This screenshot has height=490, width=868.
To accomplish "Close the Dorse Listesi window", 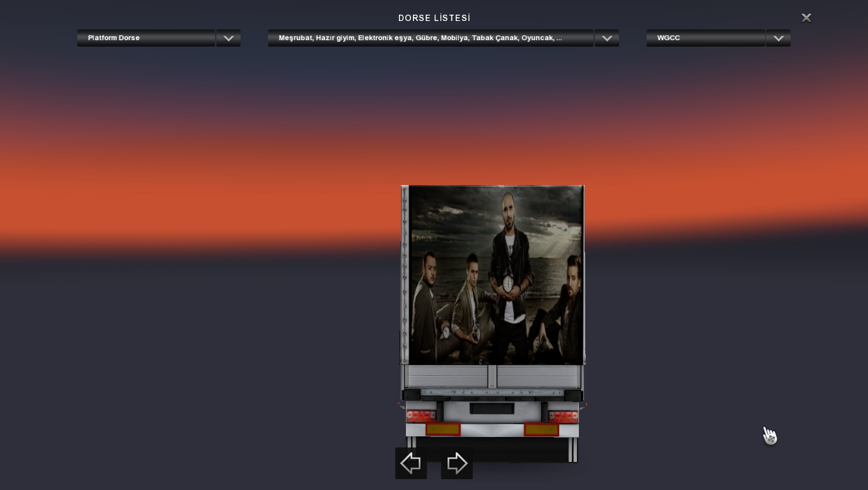I will 806,18.
